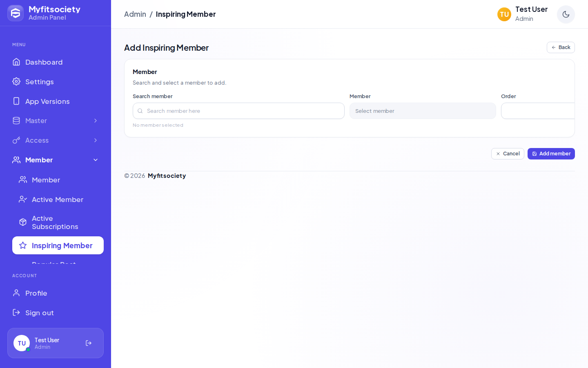The image size is (588, 368).
Task: Click the Active Member user-check icon
Action: (x=23, y=199)
